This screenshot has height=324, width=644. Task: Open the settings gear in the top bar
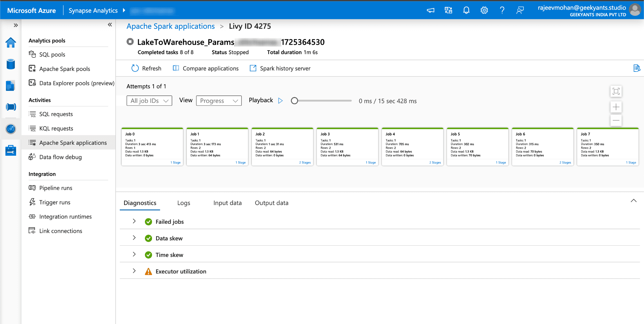(x=484, y=10)
